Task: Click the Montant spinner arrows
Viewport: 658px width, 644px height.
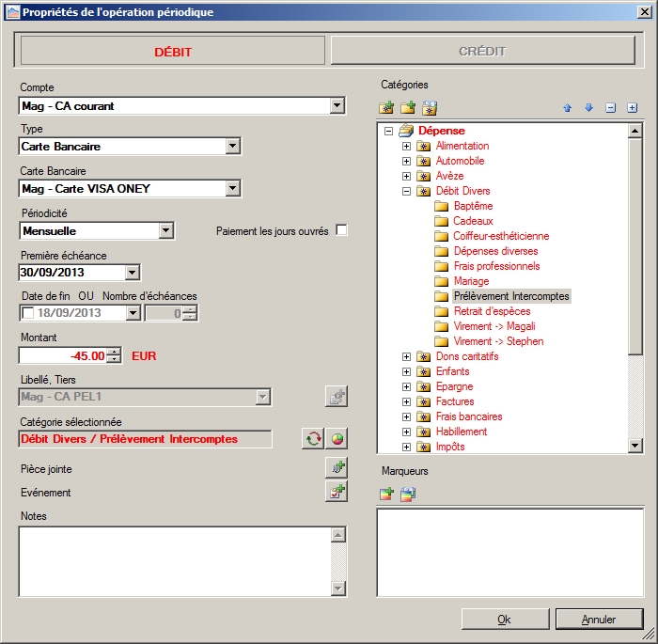Action: [x=114, y=355]
